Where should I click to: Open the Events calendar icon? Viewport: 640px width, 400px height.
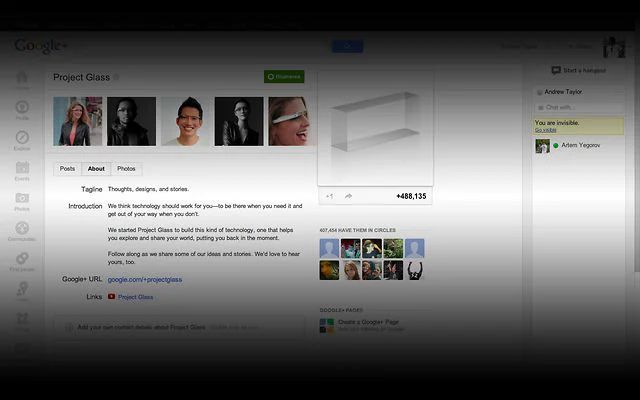22,167
